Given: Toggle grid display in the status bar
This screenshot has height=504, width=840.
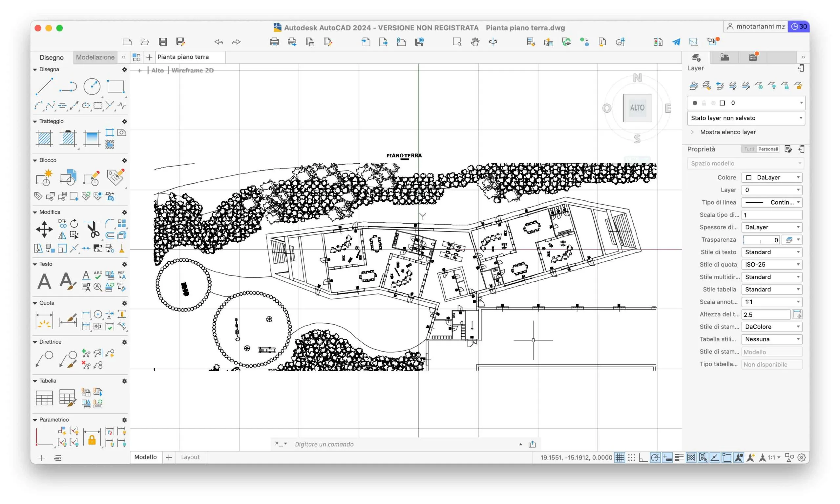Looking at the screenshot, I should (x=620, y=457).
